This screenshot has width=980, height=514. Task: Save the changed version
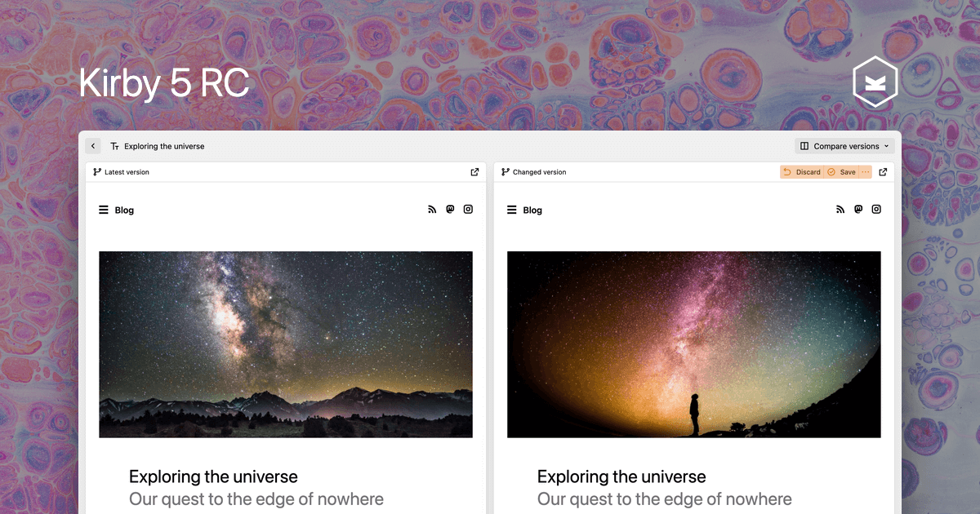841,172
